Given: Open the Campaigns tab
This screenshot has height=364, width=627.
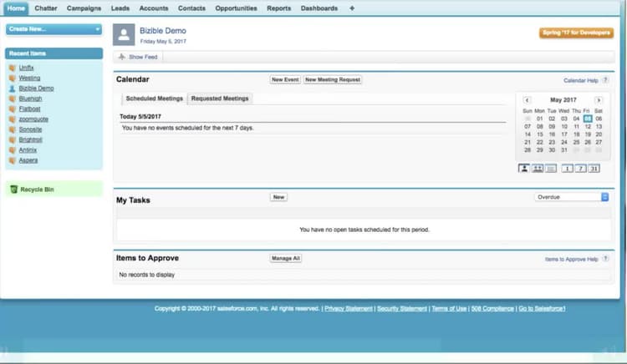Looking at the screenshot, I should pyautogui.click(x=84, y=8).
